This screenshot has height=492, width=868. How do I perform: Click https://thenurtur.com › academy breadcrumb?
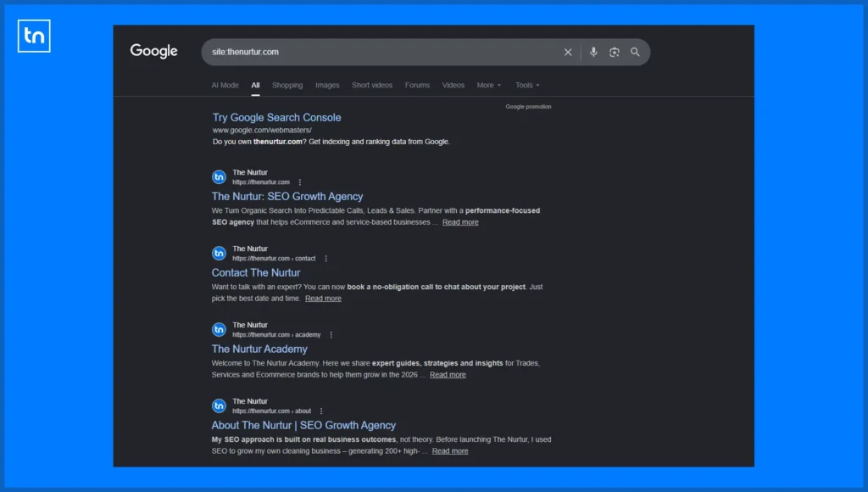[277, 335]
